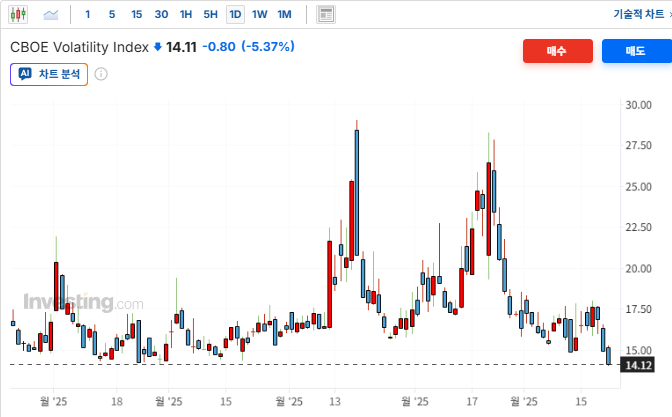Click the 22.50 axis label
The image size is (672, 417).
click(x=639, y=227)
